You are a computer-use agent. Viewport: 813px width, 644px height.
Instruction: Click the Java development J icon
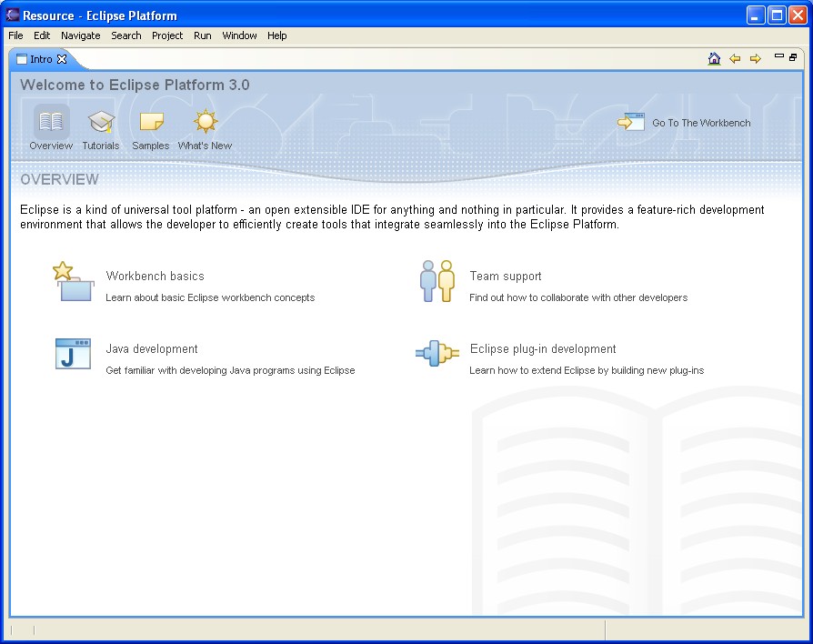pos(73,354)
